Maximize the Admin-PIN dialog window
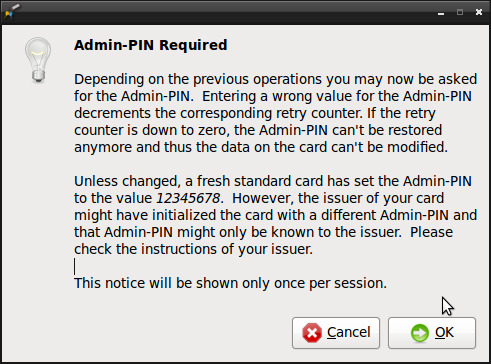The width and height of the screenshot is (491, 364). click(460, 12)
